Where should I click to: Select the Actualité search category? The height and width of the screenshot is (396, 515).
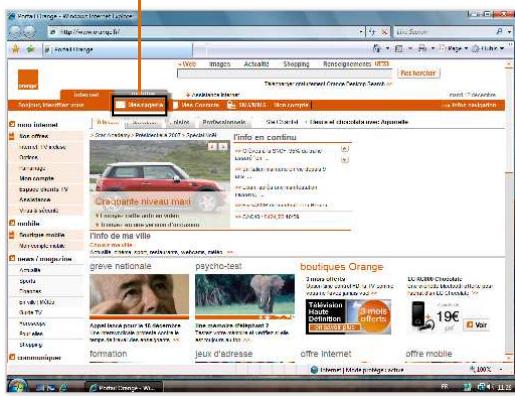(256, 64)
